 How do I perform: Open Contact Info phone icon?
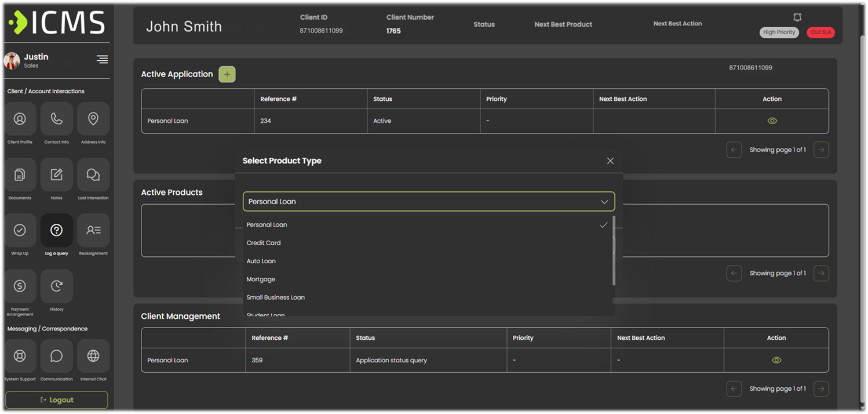[56, 119]
